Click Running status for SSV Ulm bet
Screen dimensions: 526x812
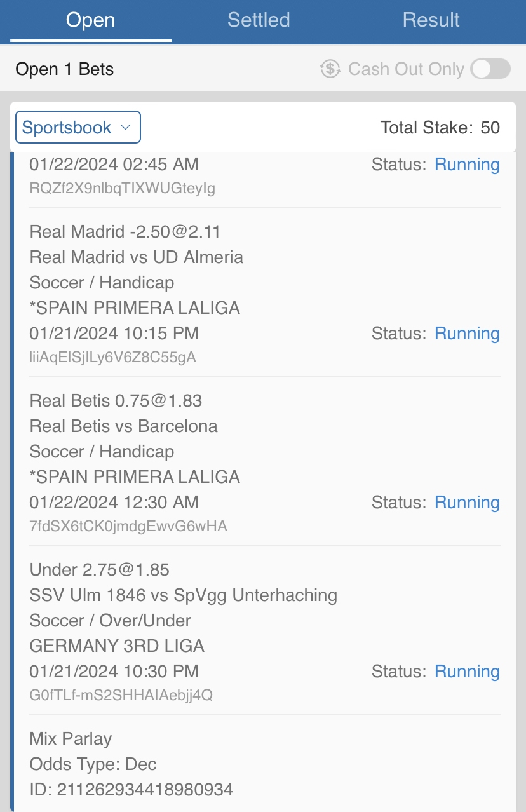[x=467, y=672]
